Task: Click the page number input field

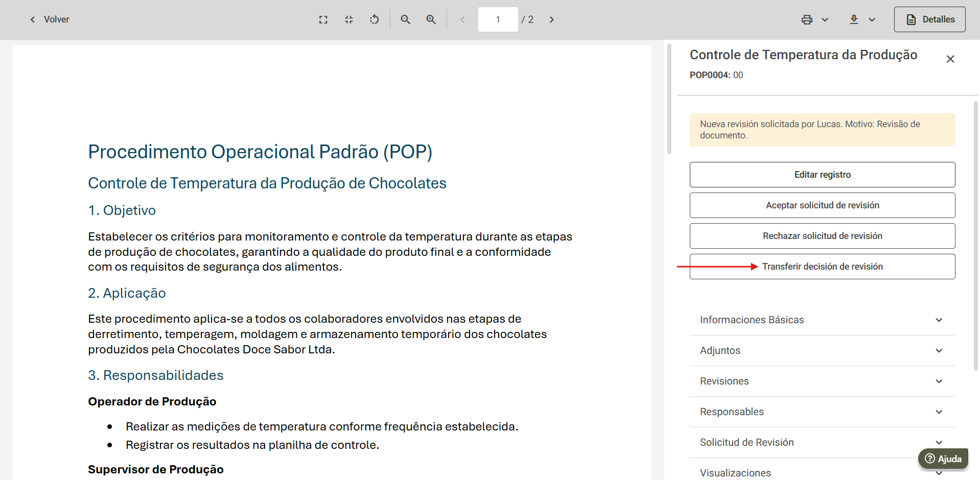Action: pos(498,19)
